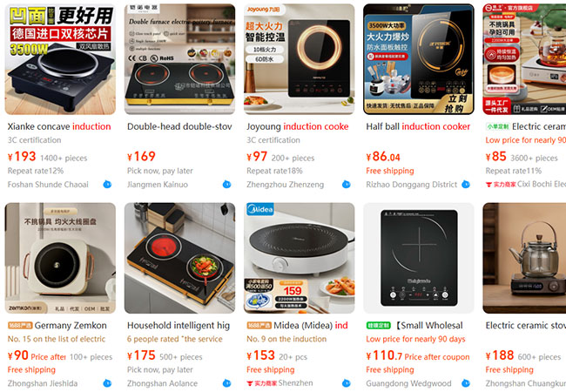This screenshot has height=392, width=566.
Task: Click the blue chat icon beside Zhengzhou Zhenzeng
Action: (x=347, y=185)
